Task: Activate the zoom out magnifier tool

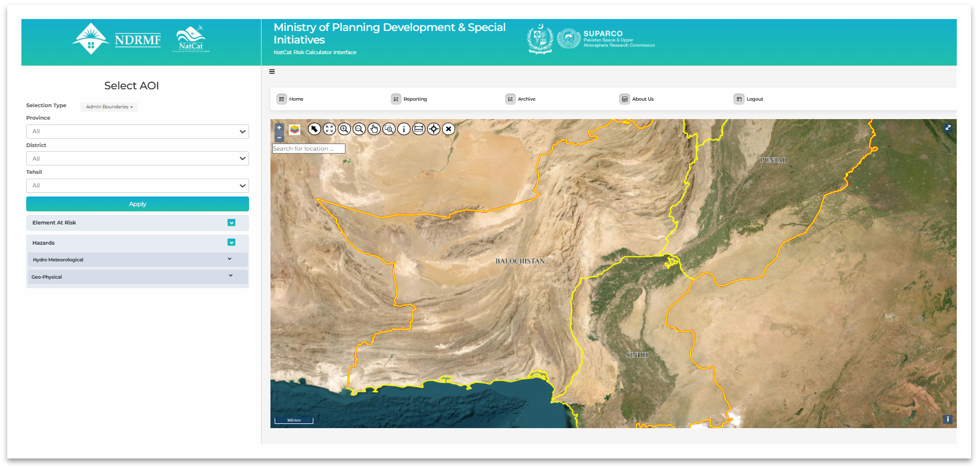Action: click(x=359, y=129)
